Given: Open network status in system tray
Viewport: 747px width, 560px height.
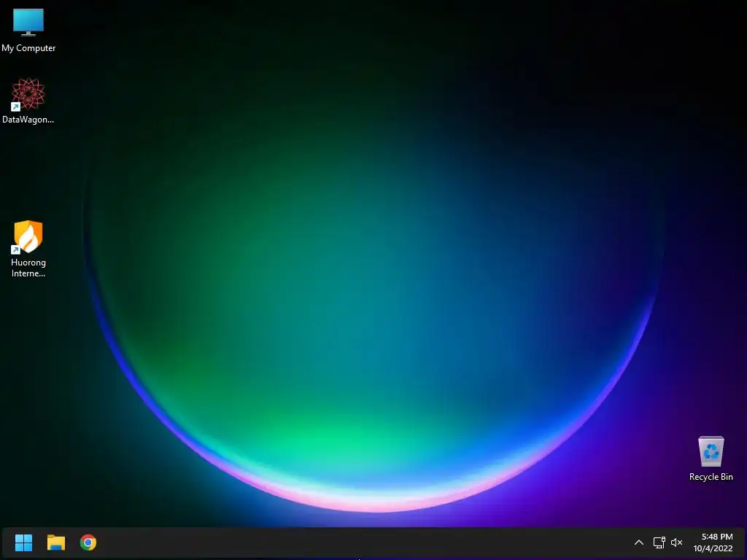Looking at the screenshot, I should [x=659, y=542].
